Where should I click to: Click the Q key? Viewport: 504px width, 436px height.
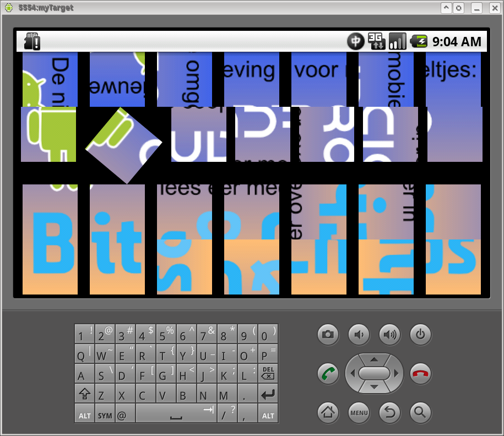(x=84, y=353)
